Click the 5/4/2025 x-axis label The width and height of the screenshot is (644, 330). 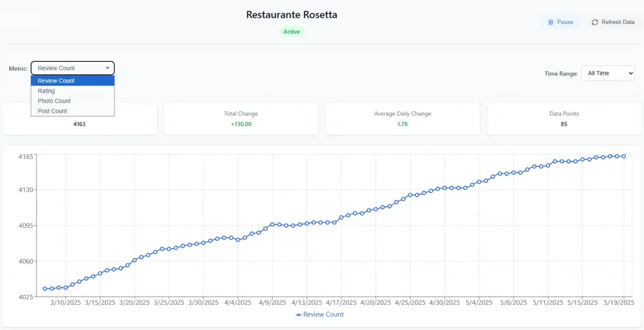tap(479, 303)
